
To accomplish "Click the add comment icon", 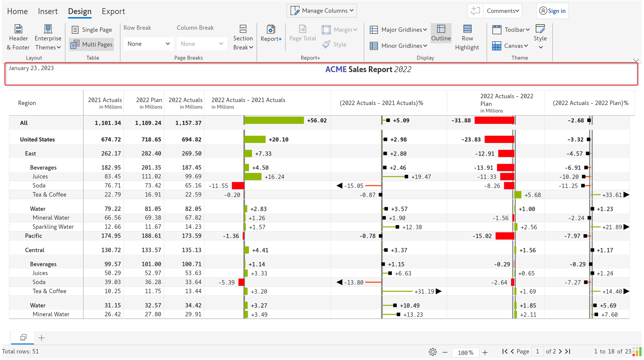I will [x=475, y=11].
